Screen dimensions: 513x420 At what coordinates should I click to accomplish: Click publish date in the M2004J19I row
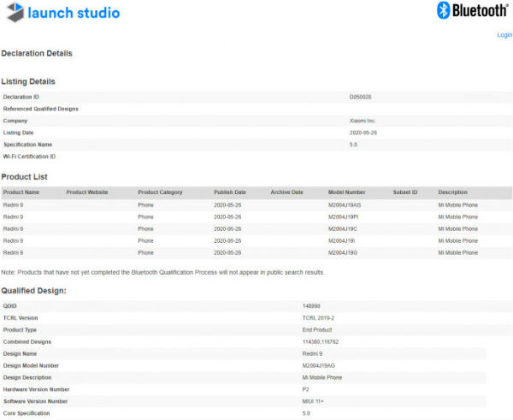click(227, 240)
